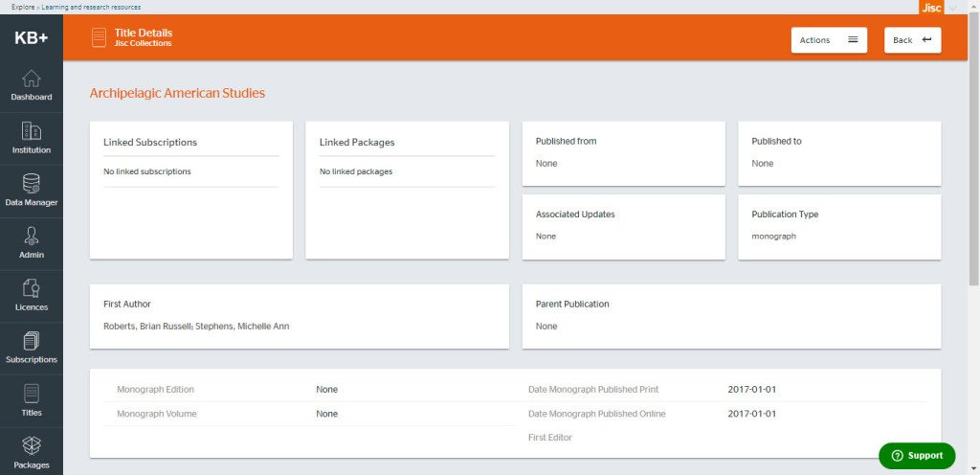Click the Published to label

776,141
